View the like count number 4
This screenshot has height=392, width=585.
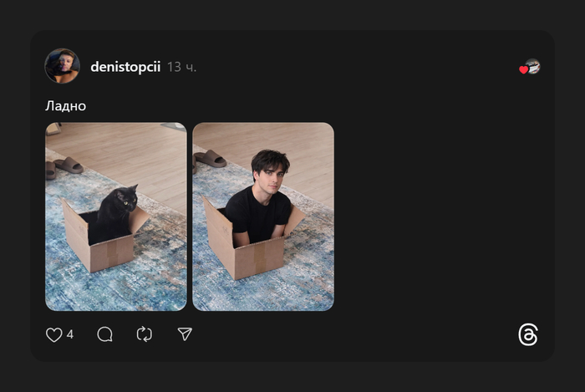[x=70, y=334]
